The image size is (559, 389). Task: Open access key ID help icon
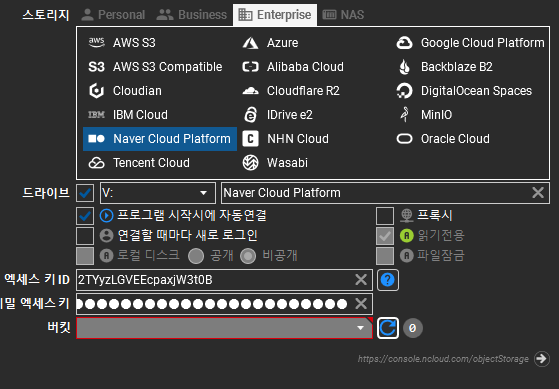click(x=388, y=280)
